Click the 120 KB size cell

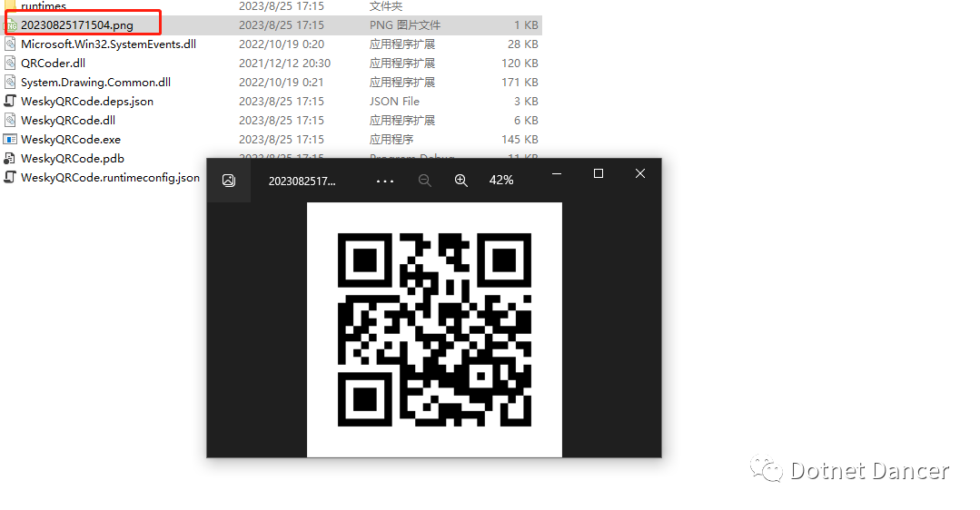pyautogui.click(x=520, y=63)
